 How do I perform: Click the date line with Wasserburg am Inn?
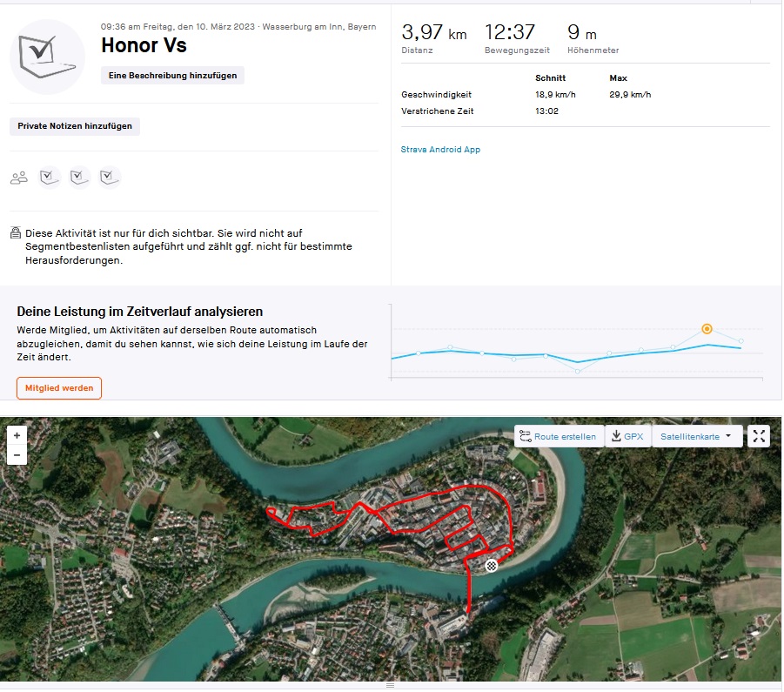pos(238,26)
